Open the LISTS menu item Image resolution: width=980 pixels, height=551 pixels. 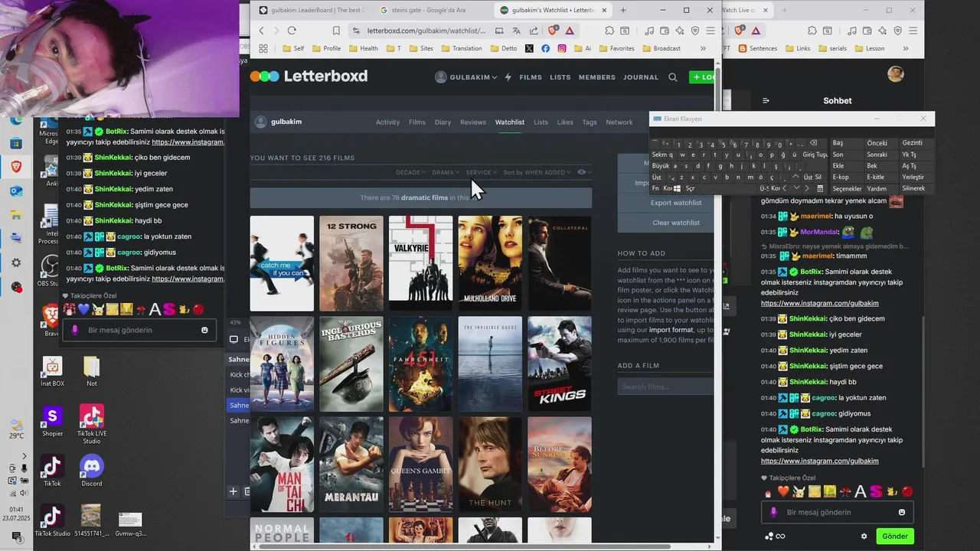pyautogui.click(x=560, y=77)
